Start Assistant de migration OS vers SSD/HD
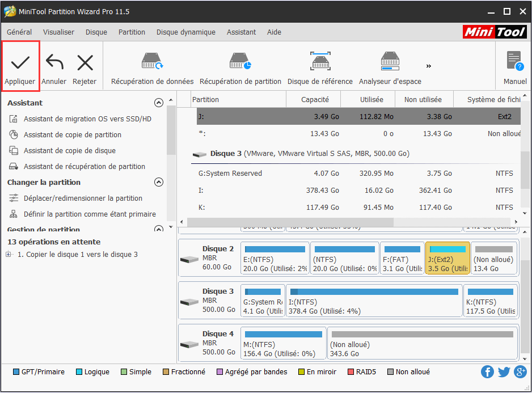 [87, 119]
